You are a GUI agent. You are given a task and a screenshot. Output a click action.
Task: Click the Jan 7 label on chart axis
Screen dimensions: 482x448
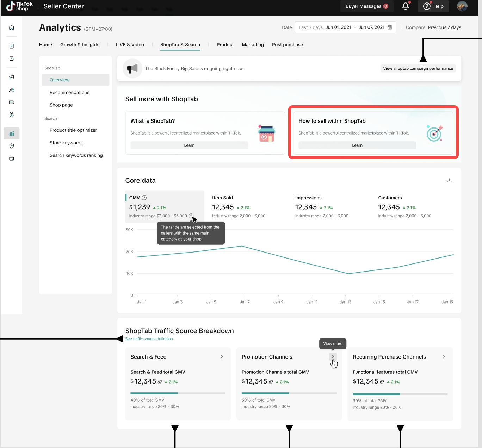245,302
